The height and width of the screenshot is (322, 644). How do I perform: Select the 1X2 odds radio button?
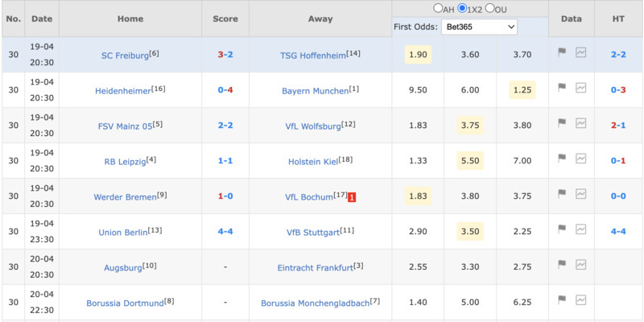[x=462, y=8]
